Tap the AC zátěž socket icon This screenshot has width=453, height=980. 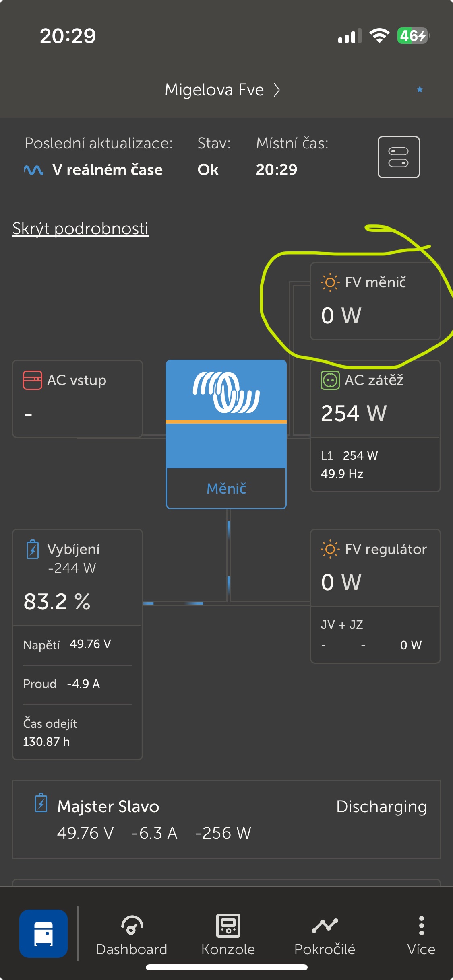click(x=330, y=380)
